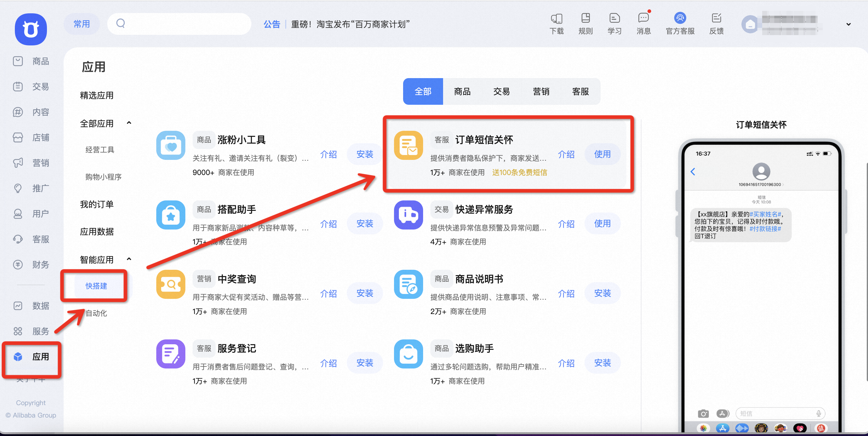Open the 商品 sidebar section
This screenshot has width=868, height=436.
coord(31,61)
